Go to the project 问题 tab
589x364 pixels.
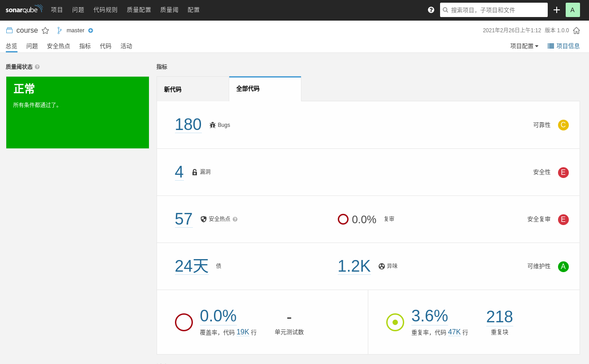point(32,46)
